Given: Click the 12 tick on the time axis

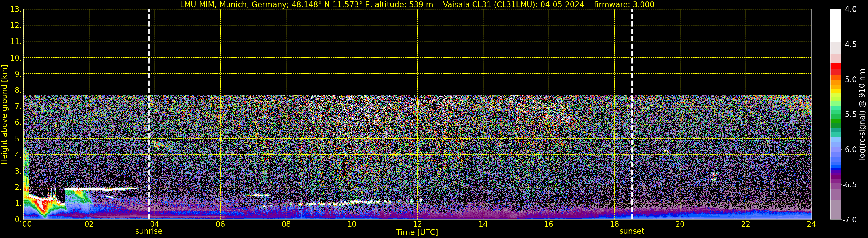Looking at the screenshot, I should [417, 224].
